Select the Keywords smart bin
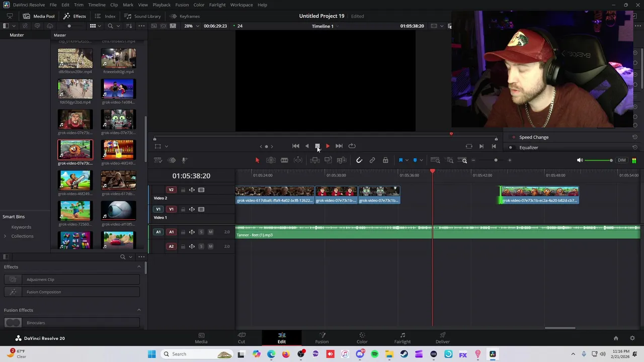The width and height of the screenshot is (644, 362). coord(21,227)
